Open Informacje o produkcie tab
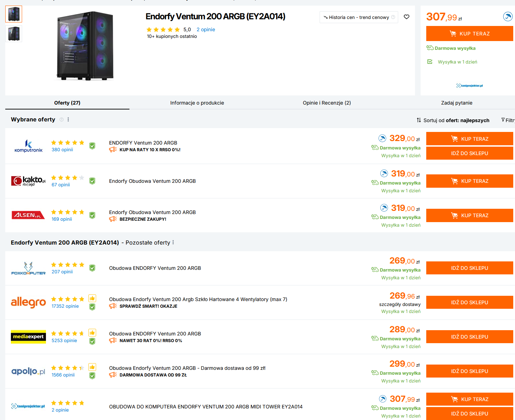 197,103
